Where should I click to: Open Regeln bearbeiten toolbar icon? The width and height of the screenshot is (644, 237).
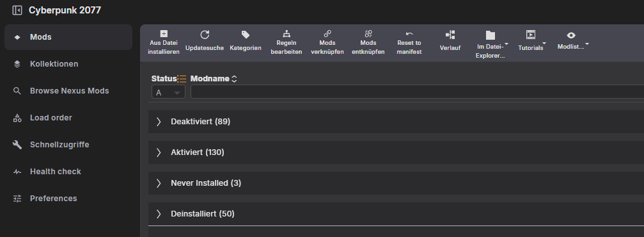pos(287,34)
